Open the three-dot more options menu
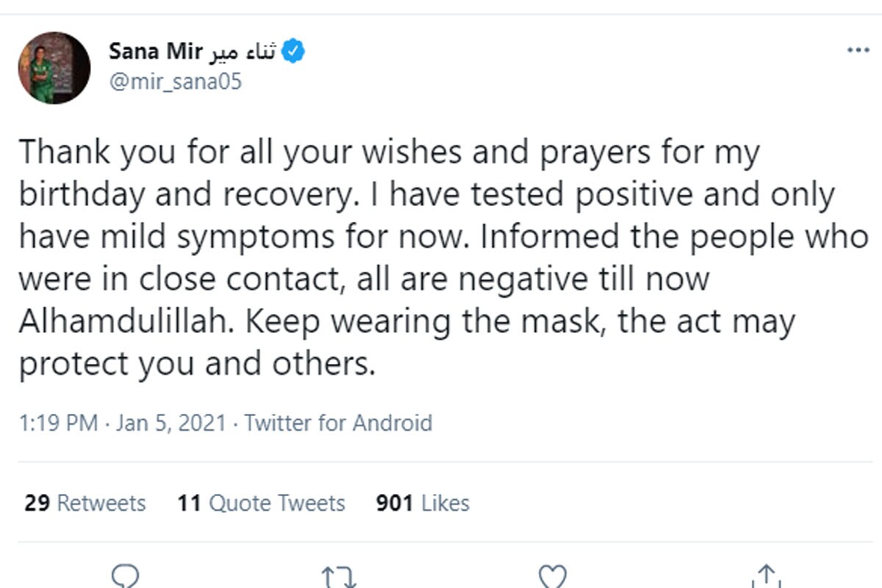The image size is (882, 588). point(858,51)
